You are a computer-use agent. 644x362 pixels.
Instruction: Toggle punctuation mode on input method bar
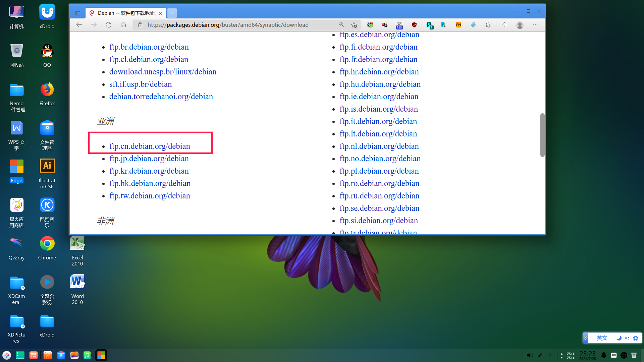tap(627, 338)
